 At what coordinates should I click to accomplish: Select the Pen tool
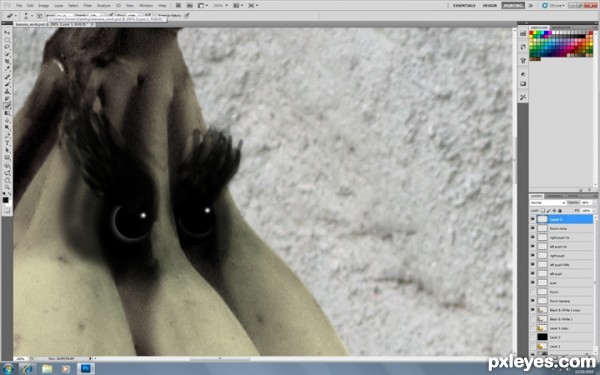click(7, 135)
